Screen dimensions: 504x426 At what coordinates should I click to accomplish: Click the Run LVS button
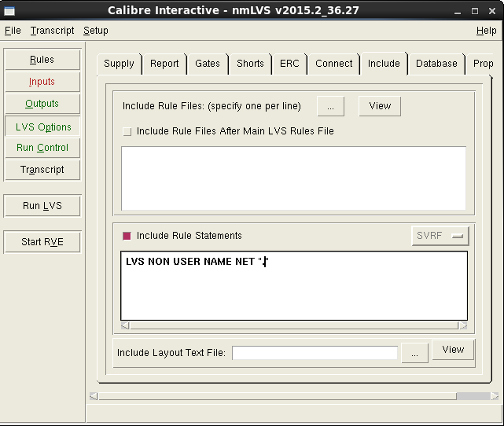[x=42, y=206]
